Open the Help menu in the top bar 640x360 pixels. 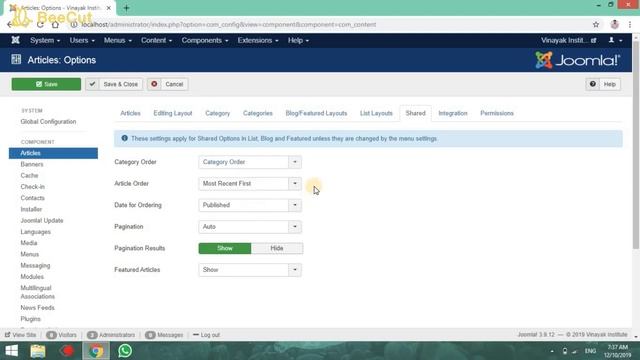point(298,40)
